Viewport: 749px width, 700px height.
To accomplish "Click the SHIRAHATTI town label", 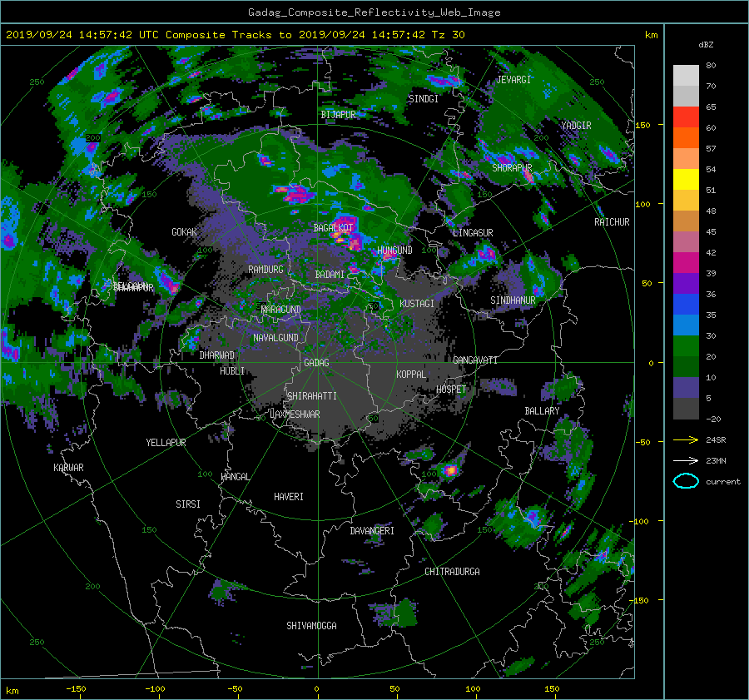I will coord(312,396).
